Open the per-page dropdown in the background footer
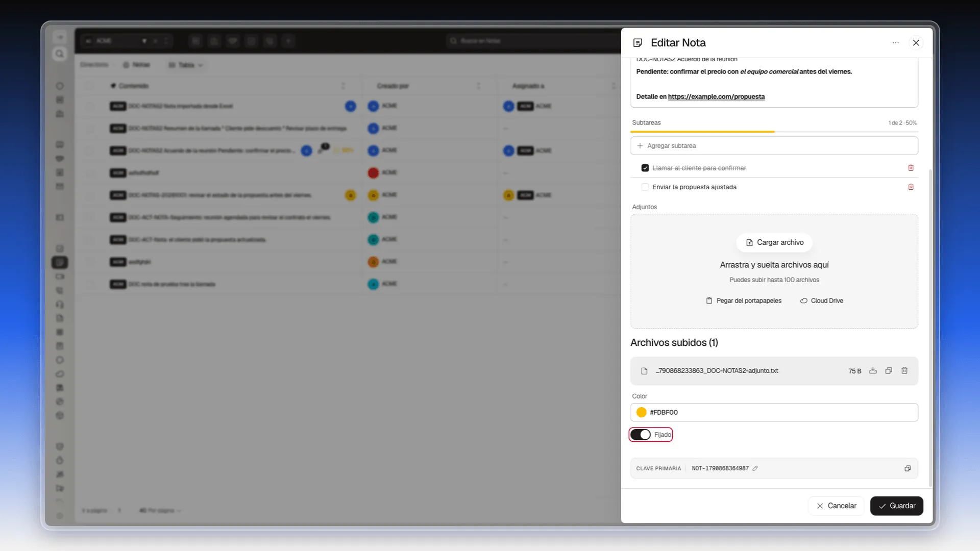This screenshot has height=551, width=980. 160,511
